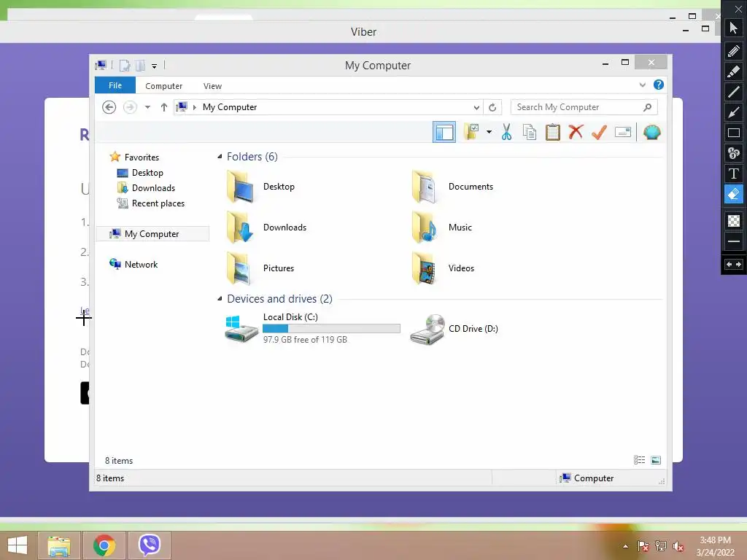
Task: Click the Windows Start button
Action: [18, 545]
